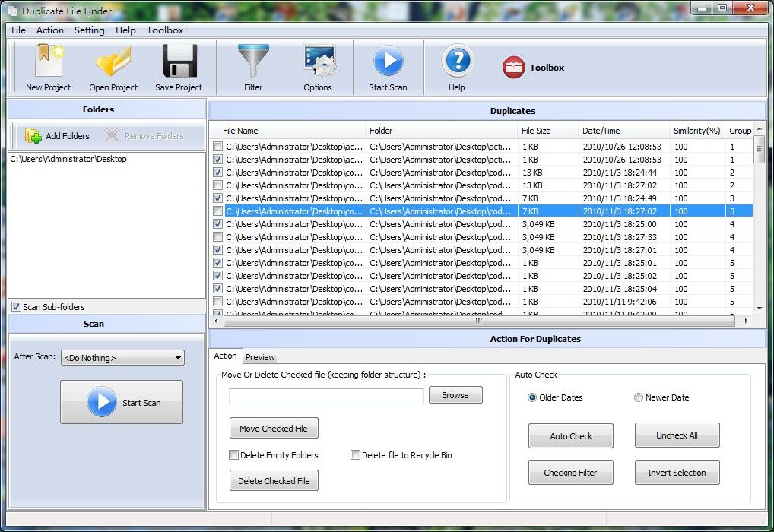The height and width of the screenshot is (532, 774).
Task: Open the Filter funnel icon
Action: 253,60
